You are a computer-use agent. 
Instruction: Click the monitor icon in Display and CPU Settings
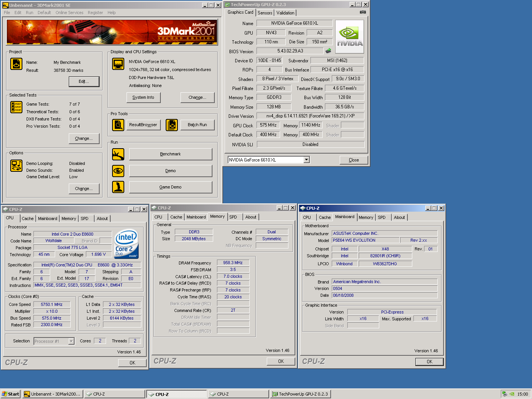pyautogui.click(x=118, y=64)
